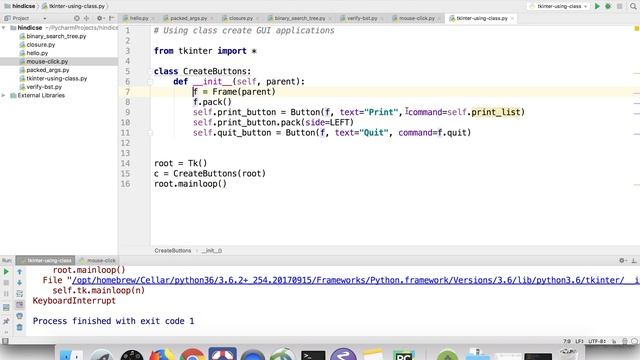Switch to the binary_search_tree.py editor tab
The height and width of the screenshot is (360, 640).
[x=300, y=18]
